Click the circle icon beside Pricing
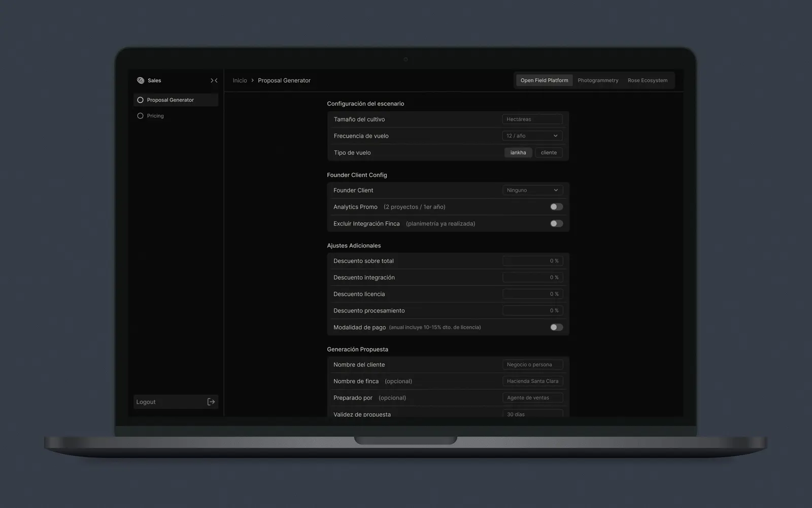Viewport: 812px width, 508px height. point(140,116)
